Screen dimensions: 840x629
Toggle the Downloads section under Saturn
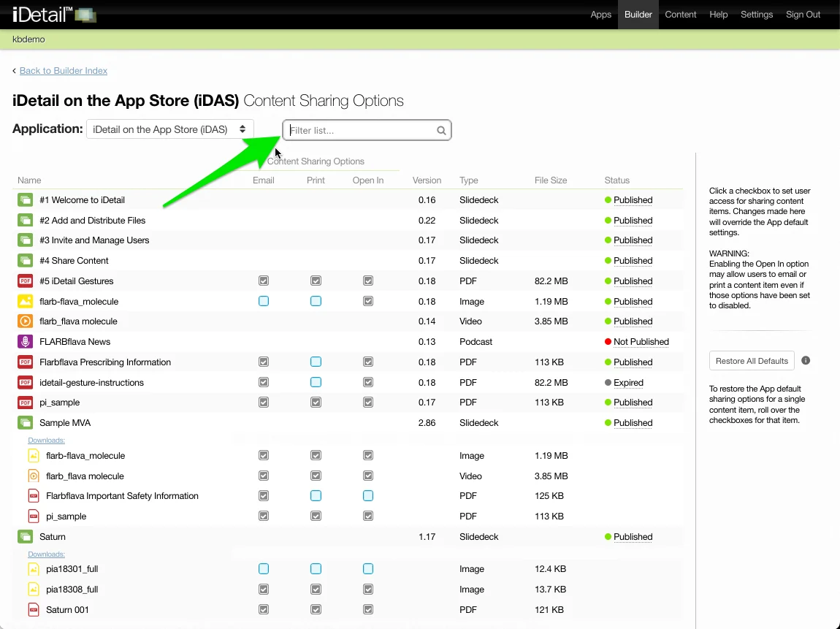pyautogui.click(x=46, y=554)
